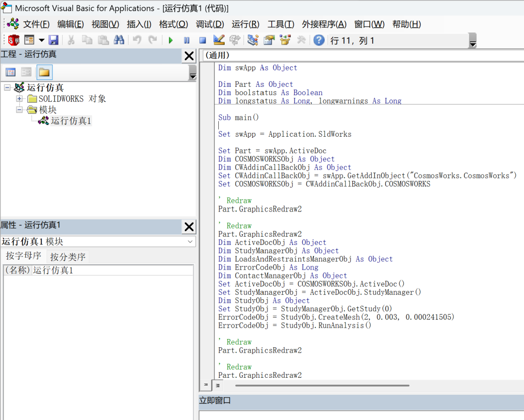Open the 运行仿真1 模块 properties dropdown
This screenshot has width=524, height=420.
tap(190, 242)
